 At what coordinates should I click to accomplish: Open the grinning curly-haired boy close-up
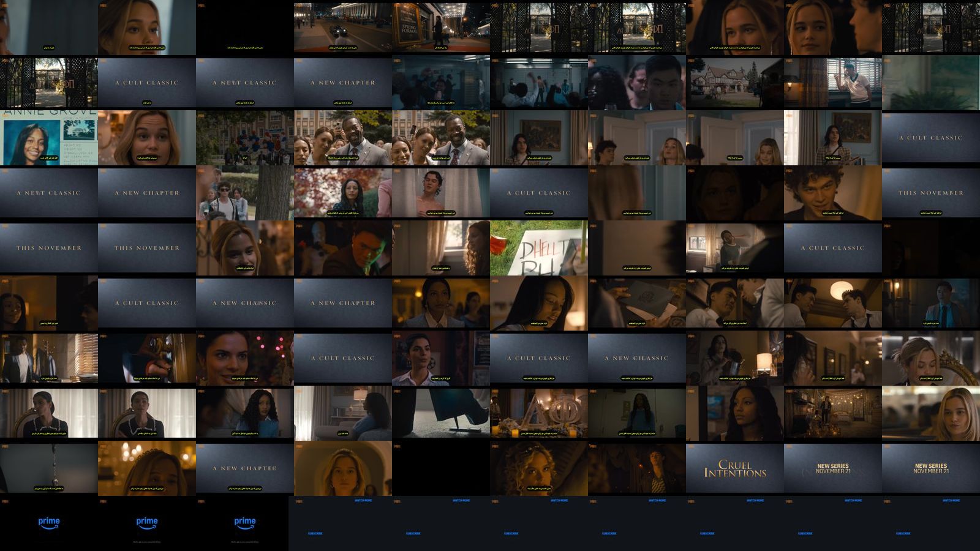tap(833, 193)
